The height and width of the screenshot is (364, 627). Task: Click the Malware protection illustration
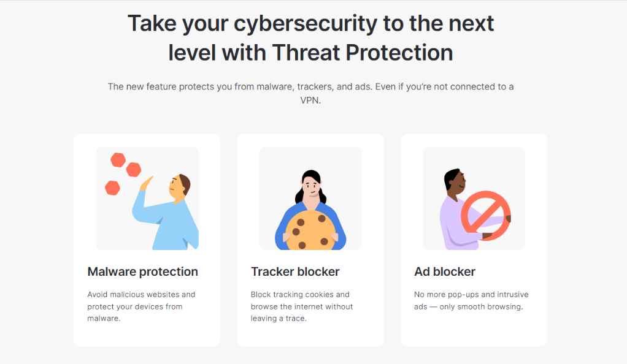147,199
